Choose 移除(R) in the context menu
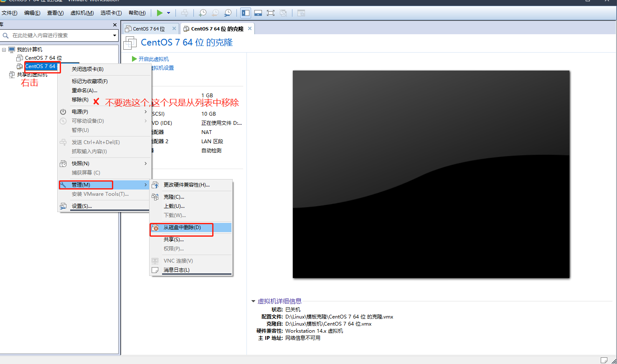Screen dimensions: 617x364 [x=80, y=100]
